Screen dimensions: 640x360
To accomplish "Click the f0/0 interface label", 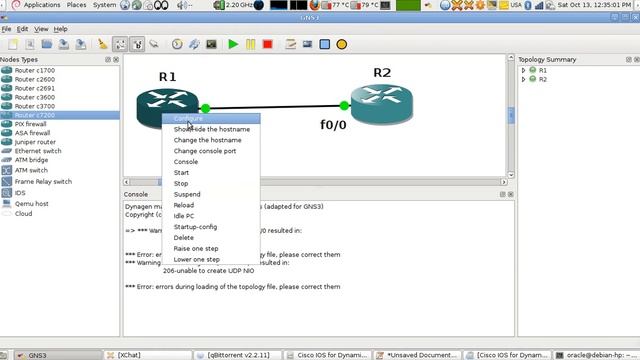I will click(x=333, y=124).
